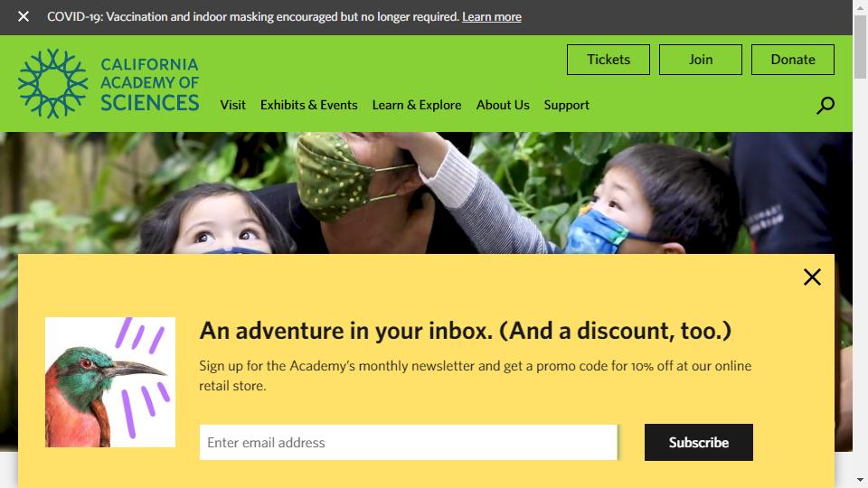Open the search magnifier icon

(x=826, y=105)
